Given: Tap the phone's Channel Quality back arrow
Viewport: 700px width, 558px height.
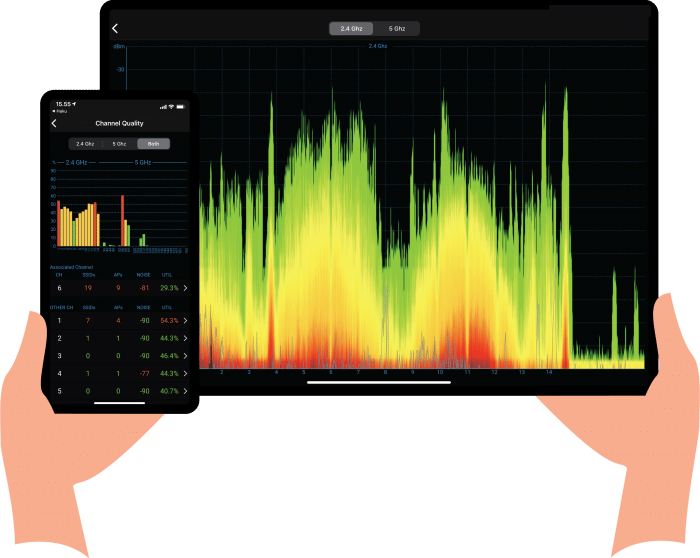Looking at the screenshot, I should point(54,123).
